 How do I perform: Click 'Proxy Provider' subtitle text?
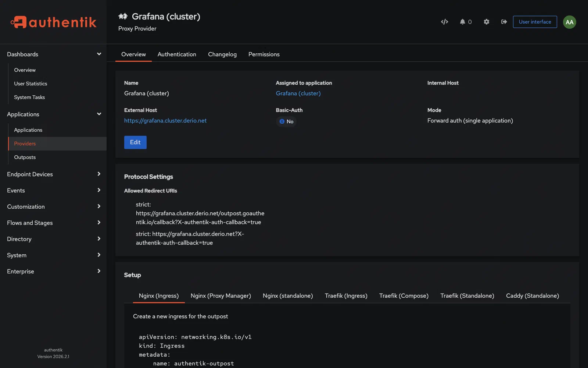coord(137,29)
